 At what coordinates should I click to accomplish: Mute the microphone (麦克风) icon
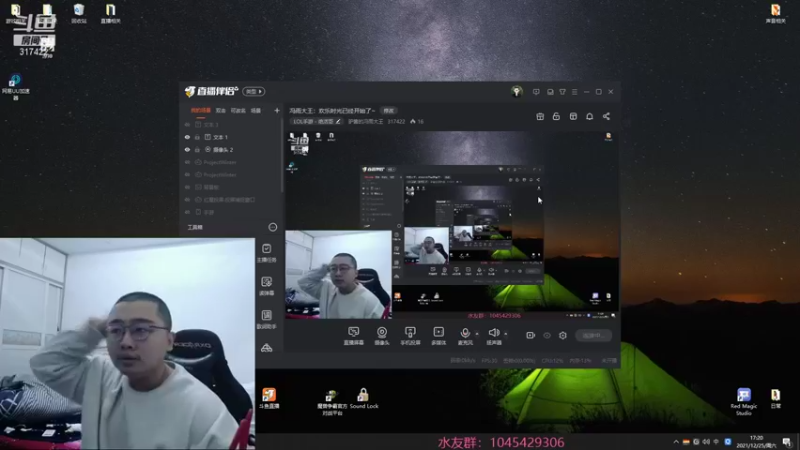pos(465,333)
